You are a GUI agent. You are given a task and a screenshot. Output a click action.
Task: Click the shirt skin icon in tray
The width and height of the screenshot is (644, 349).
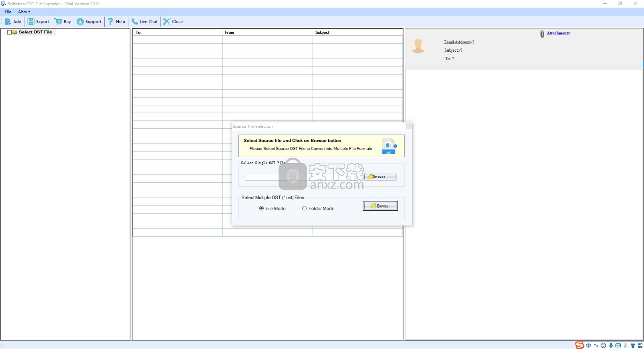pos(633,345)
